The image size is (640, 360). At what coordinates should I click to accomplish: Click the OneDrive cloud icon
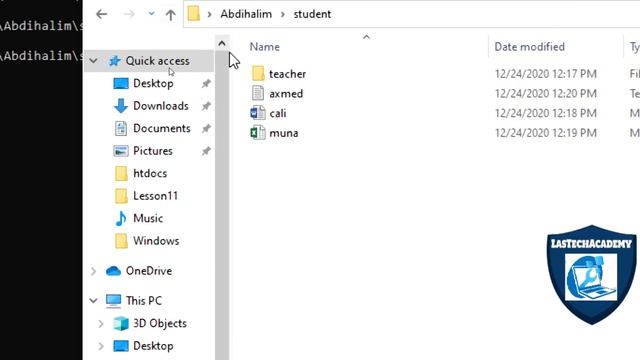pos(113,271)
